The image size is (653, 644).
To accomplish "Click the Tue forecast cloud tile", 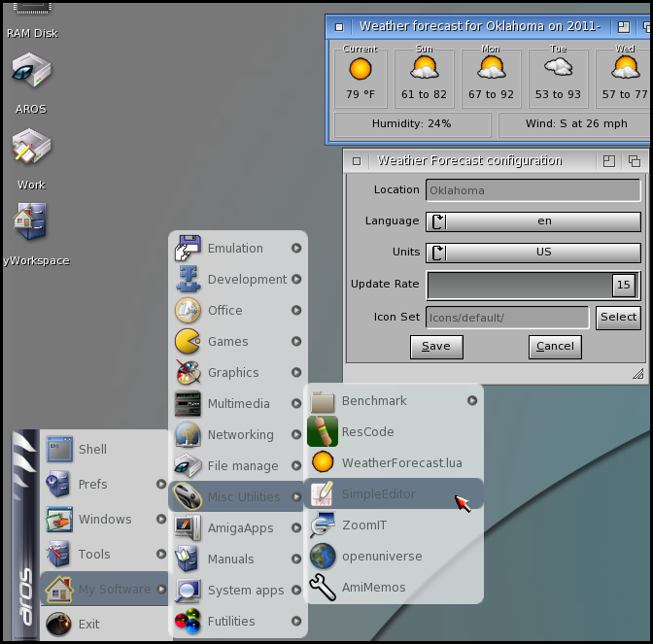I will tap(558, 76).
